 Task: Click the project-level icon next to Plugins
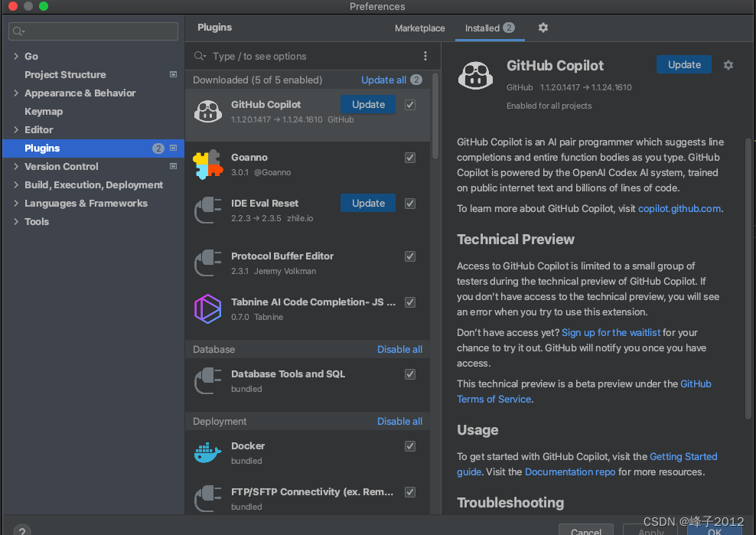click(173, 148)
